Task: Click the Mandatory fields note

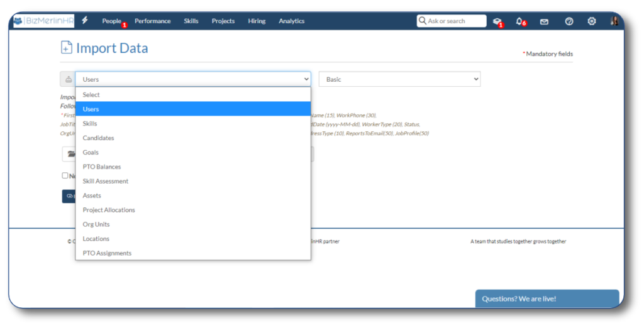Action: [548, 54]
